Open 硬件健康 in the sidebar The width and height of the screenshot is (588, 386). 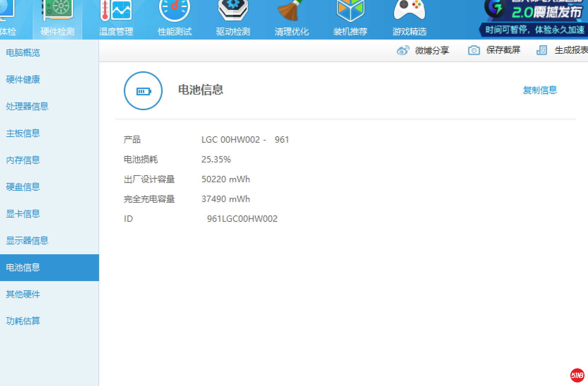tap(49, 79)
